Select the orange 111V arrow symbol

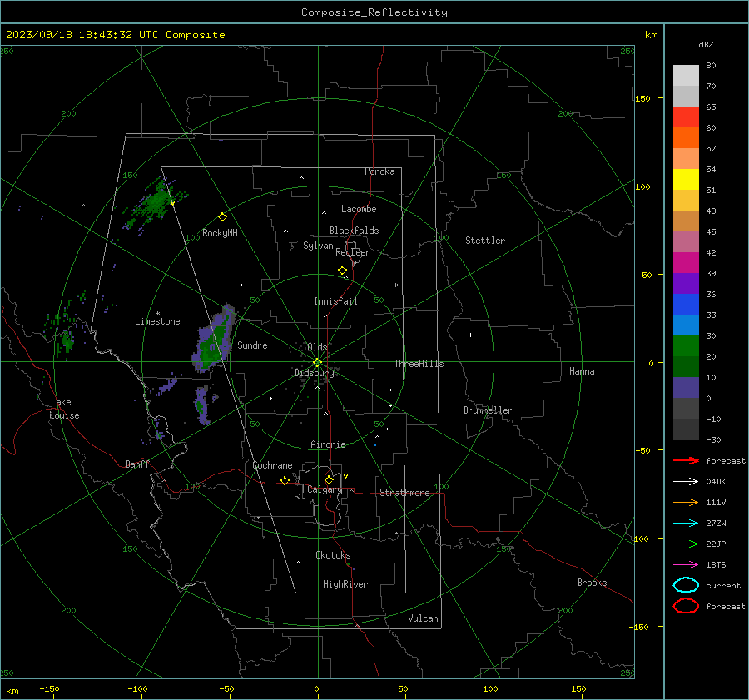click(x=686, y=502)
